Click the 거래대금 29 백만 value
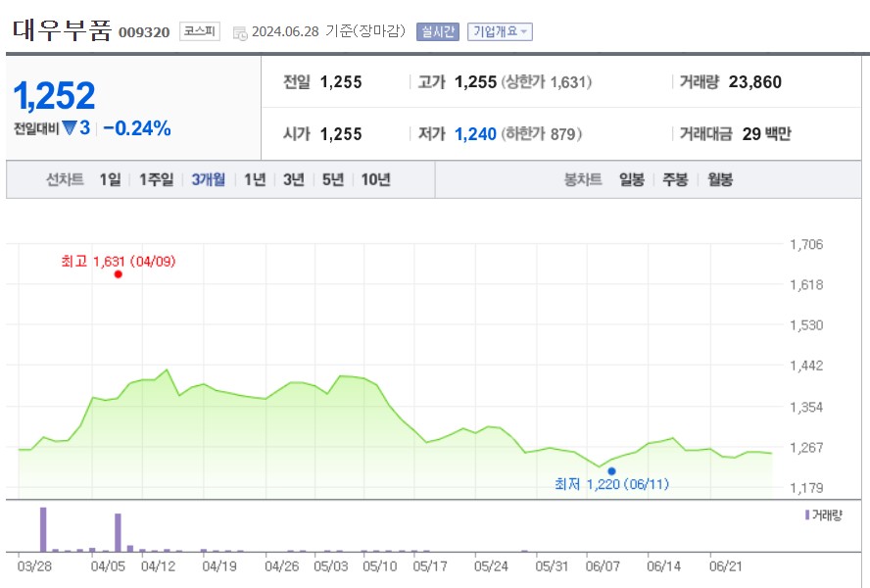Screen dimensions: 870x588 coord(767,134)
